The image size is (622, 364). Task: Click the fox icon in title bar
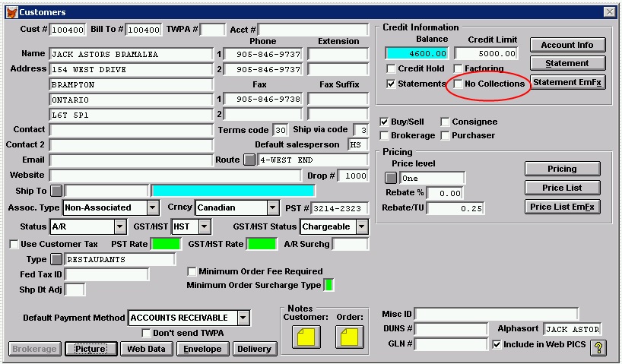point(11,12)
